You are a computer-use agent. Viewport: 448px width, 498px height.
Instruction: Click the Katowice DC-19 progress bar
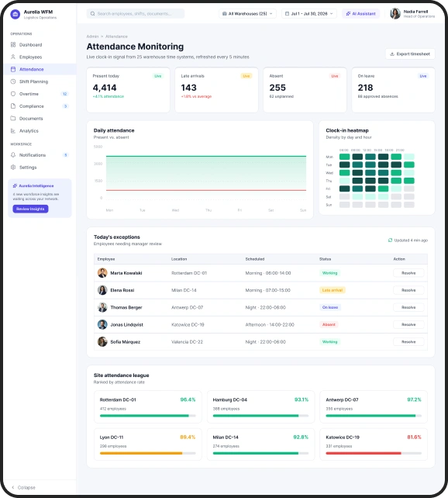pos(374,453)
